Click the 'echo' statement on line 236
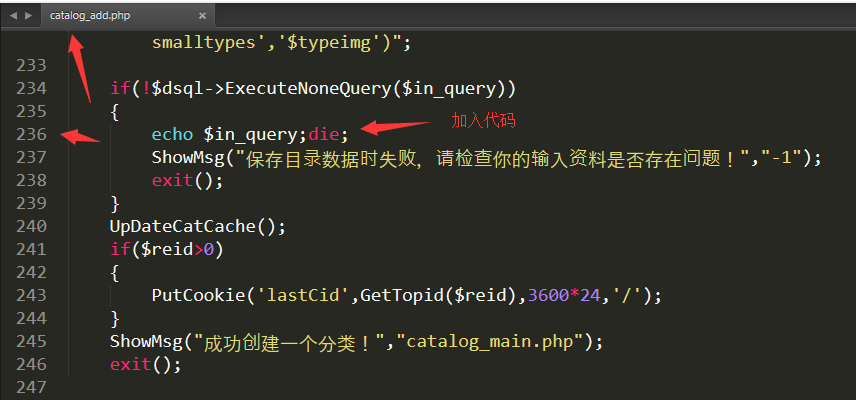This screenshot has width=856, height=400. tap(172, 134)
